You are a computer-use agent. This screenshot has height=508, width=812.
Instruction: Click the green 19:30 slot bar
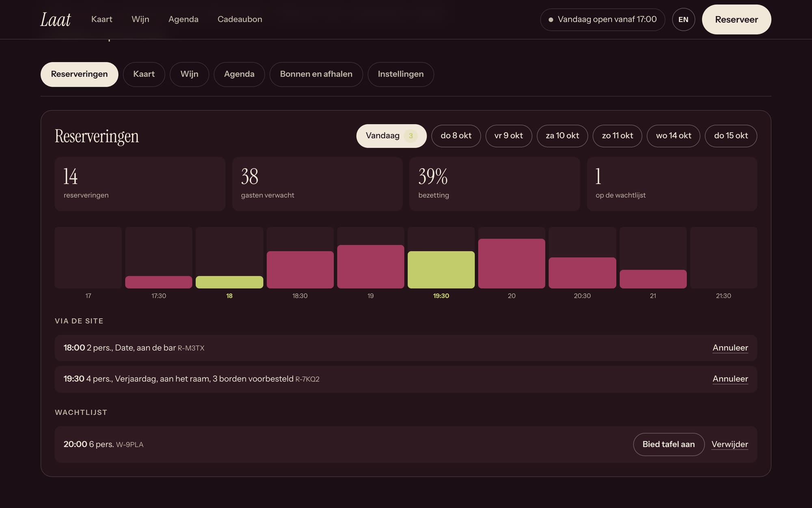[441, 270]
